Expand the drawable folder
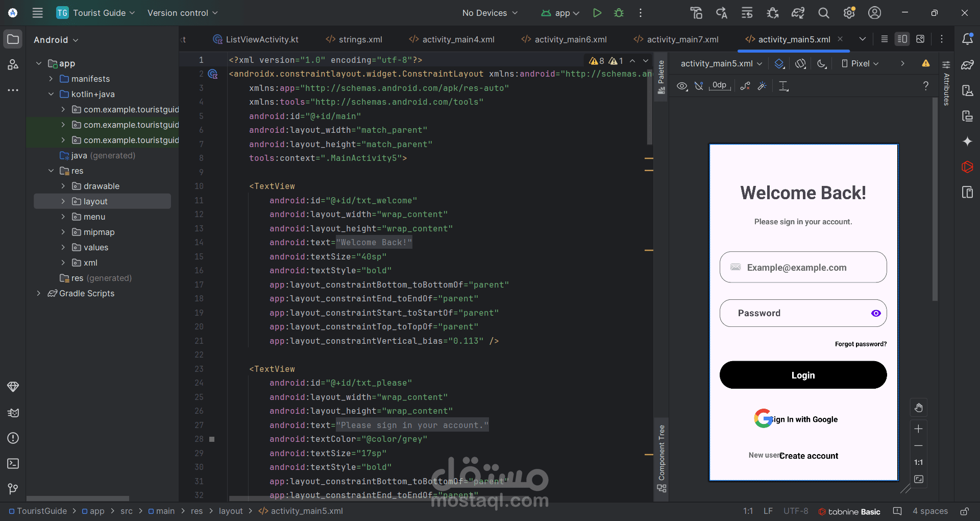Viewport: 980px width, 521px height. tap(63, 186)
